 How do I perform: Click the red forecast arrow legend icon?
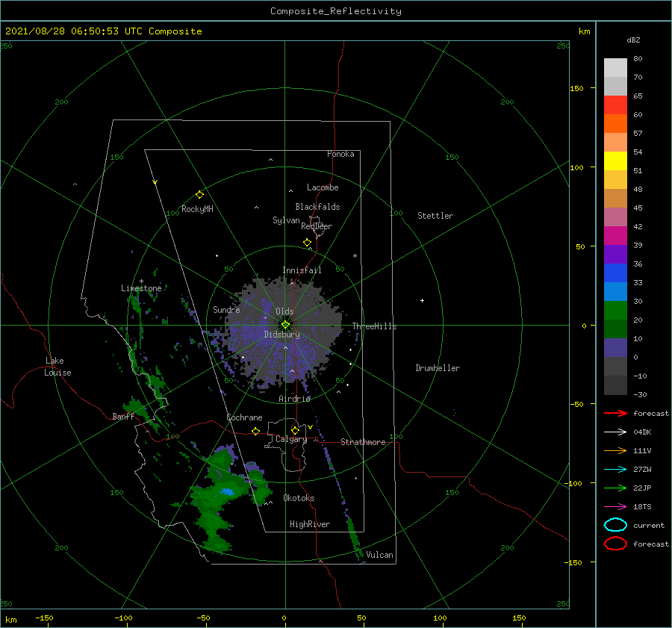tap(615, 413)
